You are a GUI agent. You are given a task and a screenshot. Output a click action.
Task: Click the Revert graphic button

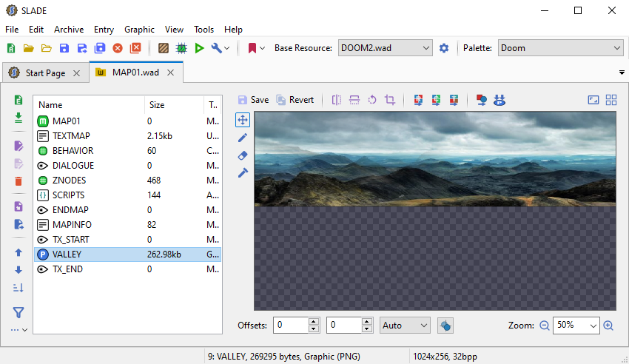(295, 100)
